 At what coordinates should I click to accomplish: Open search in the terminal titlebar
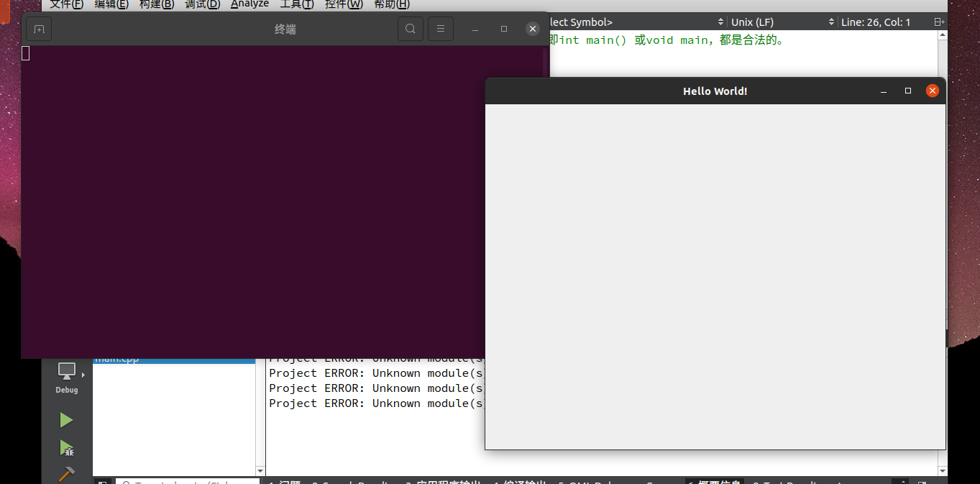(410, 29)
